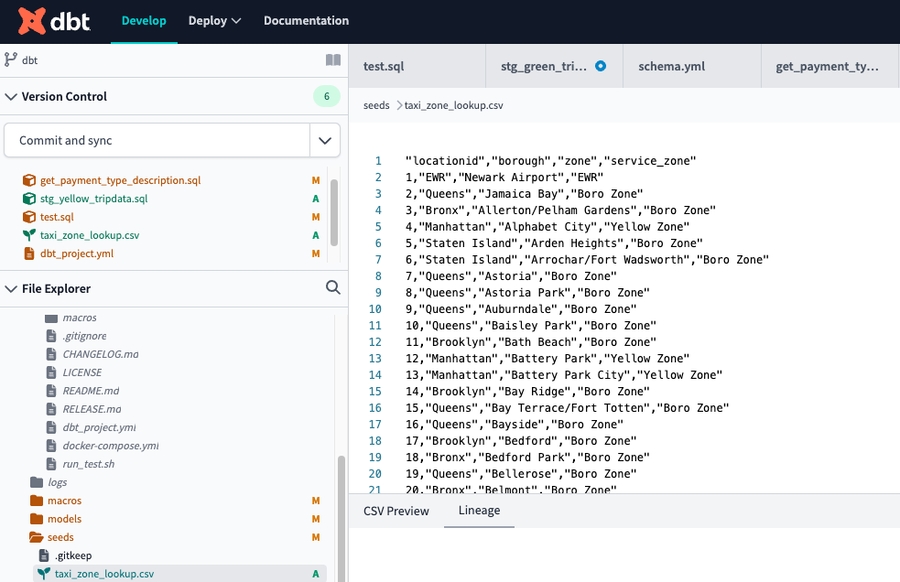Open the Commit and sync dropdown arrow

click(x=324, y=141)
